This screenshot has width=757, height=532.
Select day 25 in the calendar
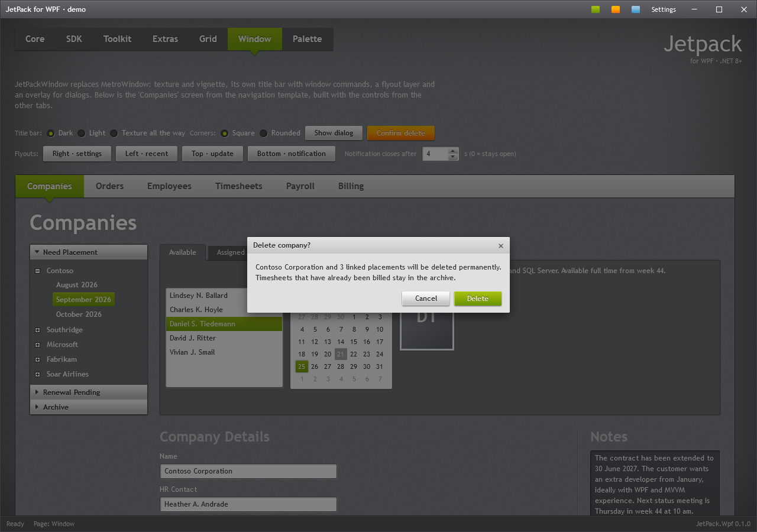[302, 366]
